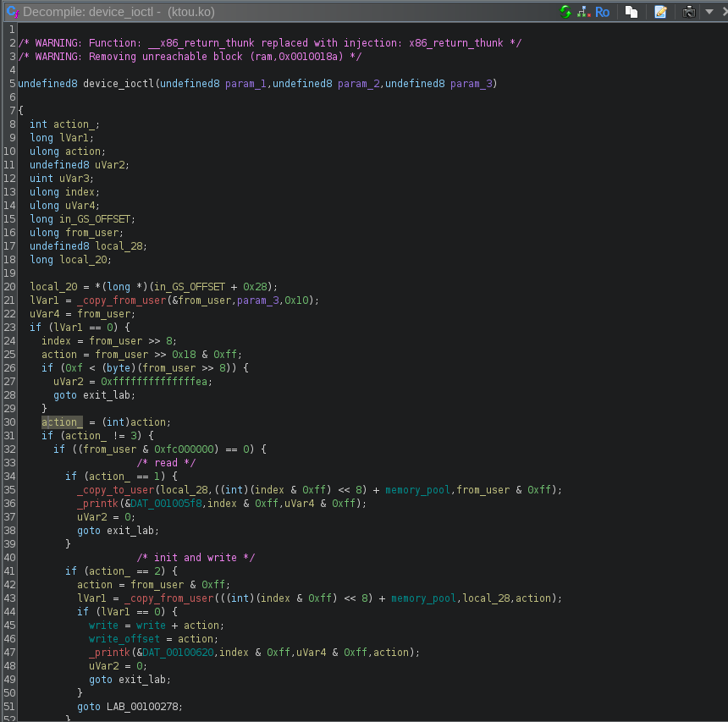Click the DAT_001005f8 data reference
728x722 pixels.
pos(166,504)
